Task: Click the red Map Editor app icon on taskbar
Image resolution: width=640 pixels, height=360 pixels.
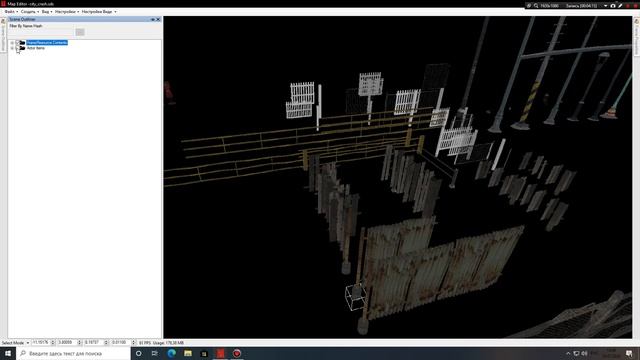Action: point(220,353)
